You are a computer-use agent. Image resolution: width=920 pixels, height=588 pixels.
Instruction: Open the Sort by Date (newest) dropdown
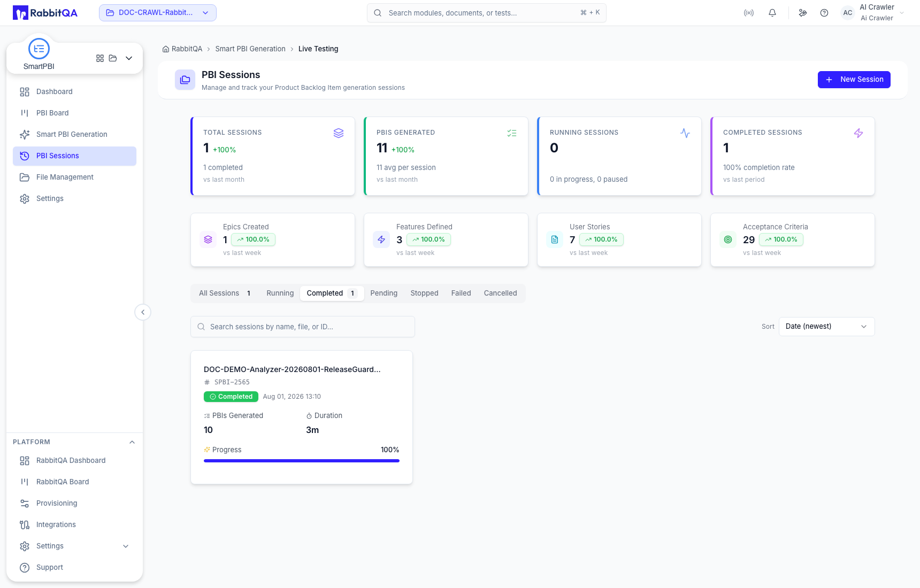pos(826,327)
